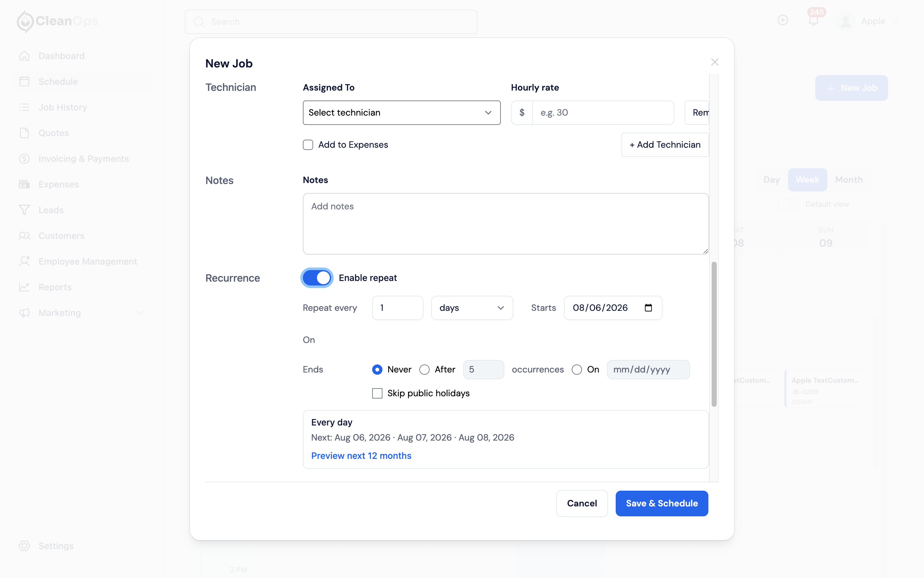
Task: Focus the top Search box
Action: (x=331, y=22)
